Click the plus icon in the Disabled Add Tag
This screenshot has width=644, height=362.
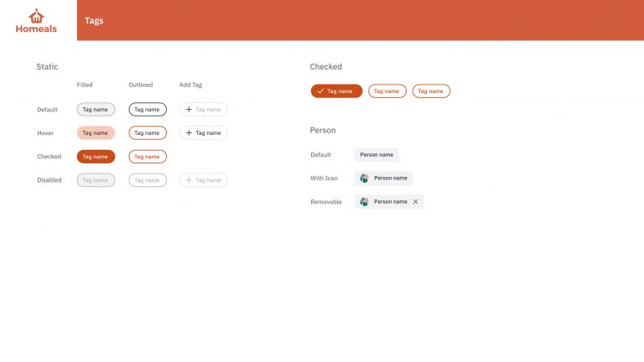click(189, 180)
